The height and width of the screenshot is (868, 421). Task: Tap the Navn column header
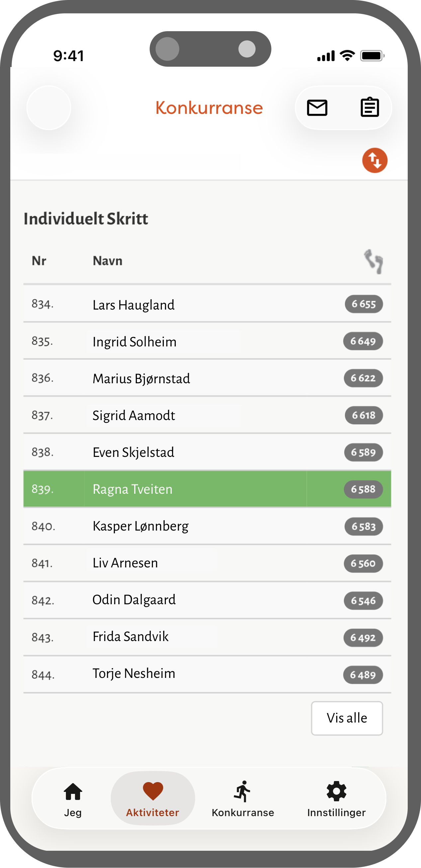107,261
